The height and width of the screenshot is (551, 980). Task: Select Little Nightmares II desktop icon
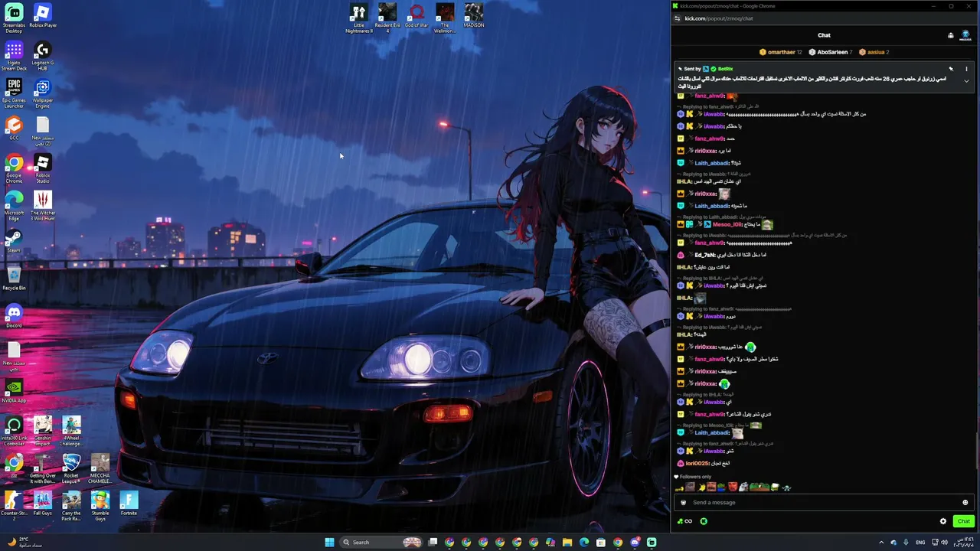[x=359, y=18]
